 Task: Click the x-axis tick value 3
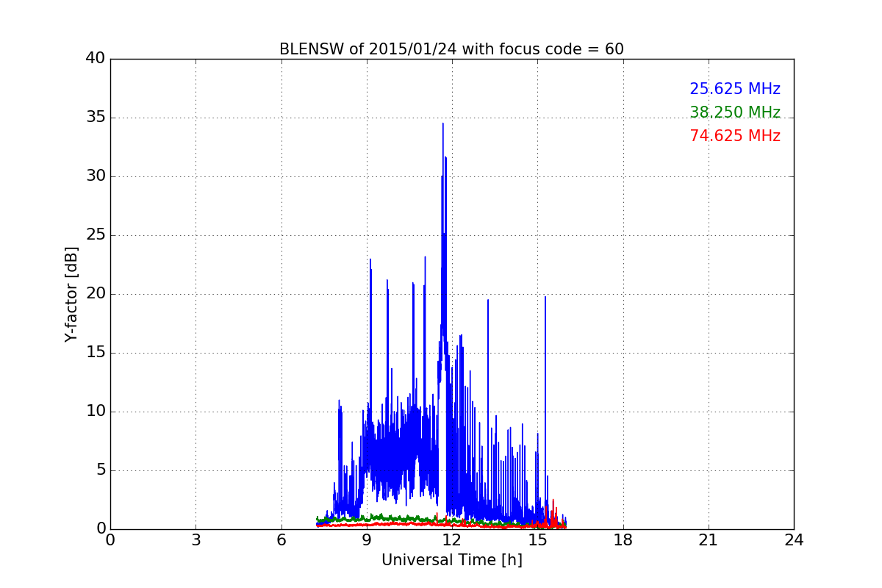tap(196, 539)
